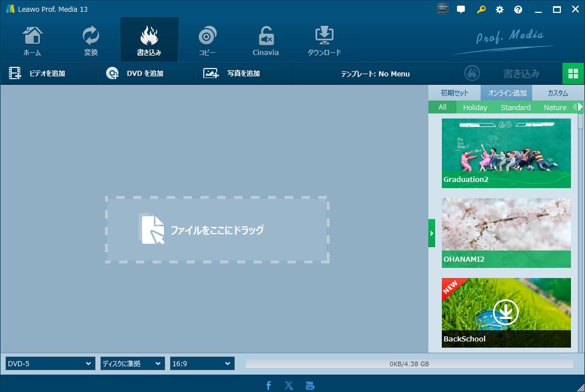The width and height of the screenshot is (585, 392).
Task: Click the DVD を追加 button
Action: click(x=146, y=73)
